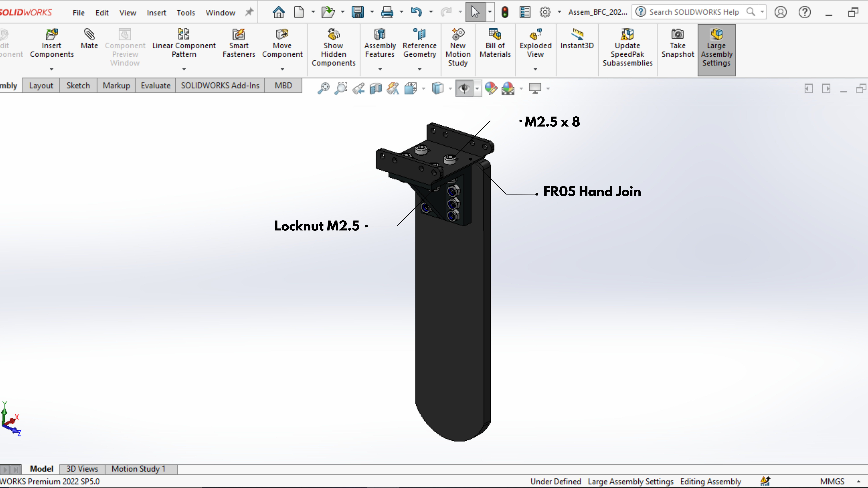Click Dynamic Annotation Views icon
This screenshot has height=488, width=868.
pos(393,88)
